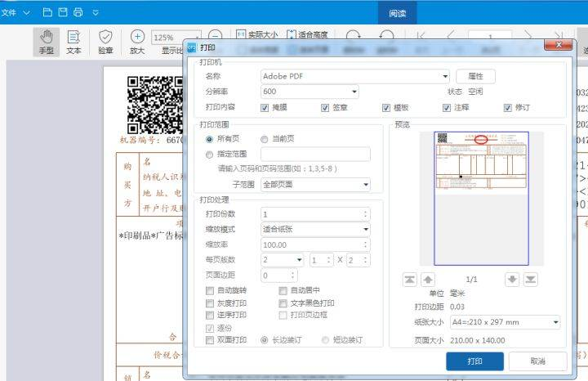
Task: Click the zoom out (minus) icon
Action: (215, 36)
